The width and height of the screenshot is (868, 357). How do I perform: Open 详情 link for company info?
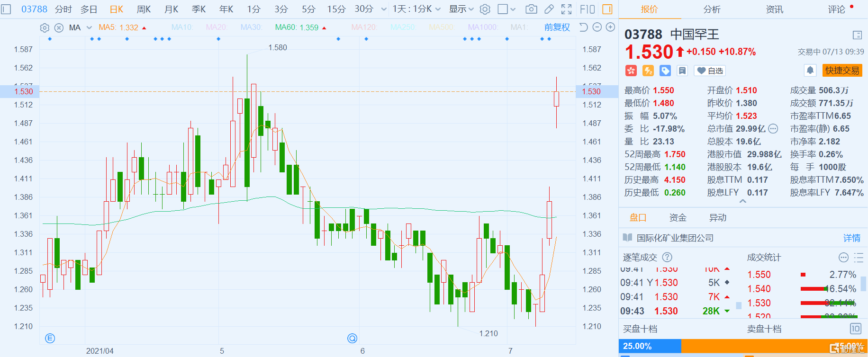[x=852, y=238]
